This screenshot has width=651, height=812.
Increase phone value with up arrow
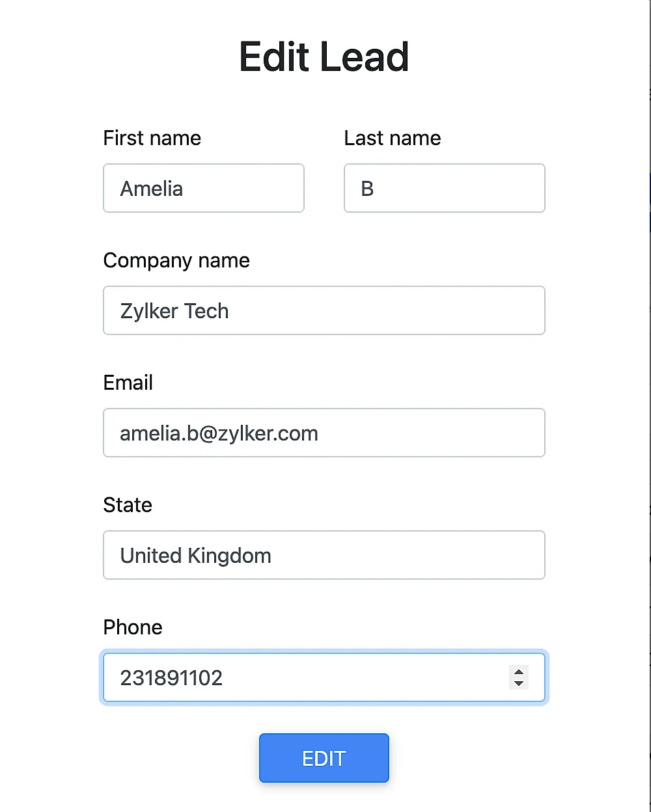click(x=519, y=672)
